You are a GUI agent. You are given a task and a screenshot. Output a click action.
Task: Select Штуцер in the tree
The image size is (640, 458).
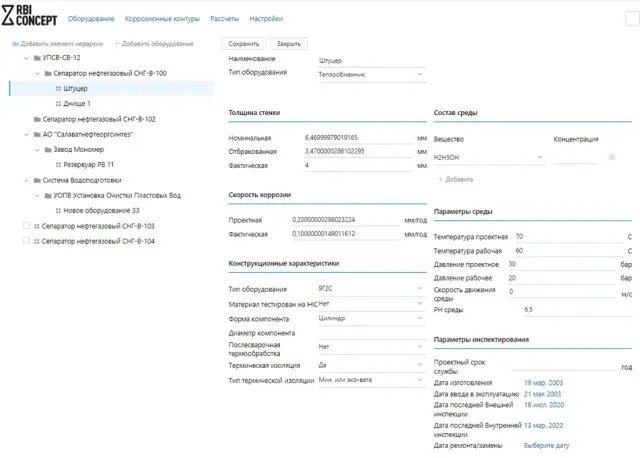[x=111, y=89]
